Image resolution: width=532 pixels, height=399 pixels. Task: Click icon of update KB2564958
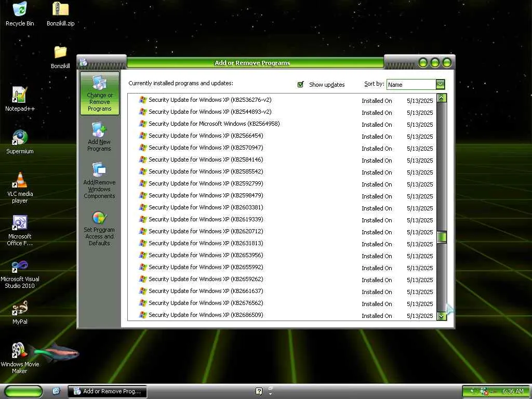click(143, 124)
